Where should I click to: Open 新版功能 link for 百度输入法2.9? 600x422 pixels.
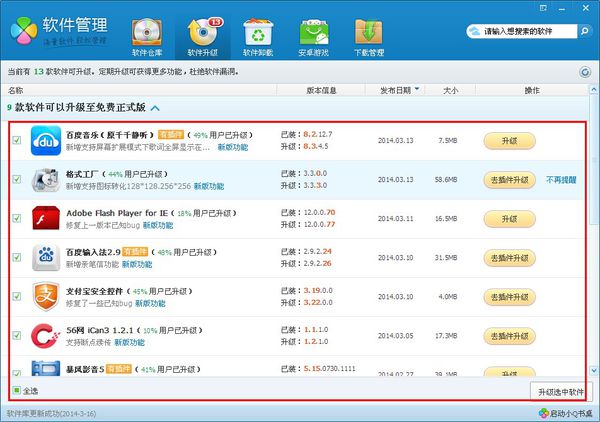tap(137, 264)
